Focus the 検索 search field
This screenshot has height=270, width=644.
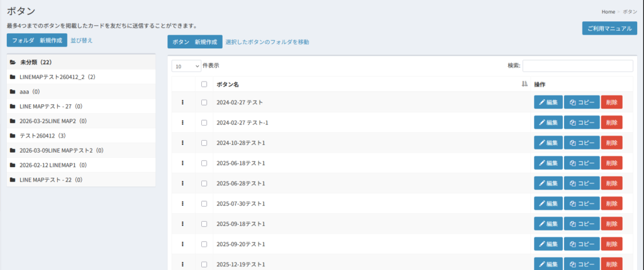point(577,66)
